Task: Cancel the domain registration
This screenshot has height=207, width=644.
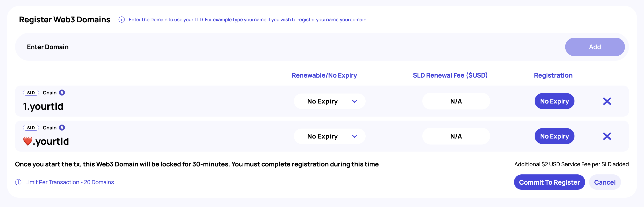Action: 605,182
